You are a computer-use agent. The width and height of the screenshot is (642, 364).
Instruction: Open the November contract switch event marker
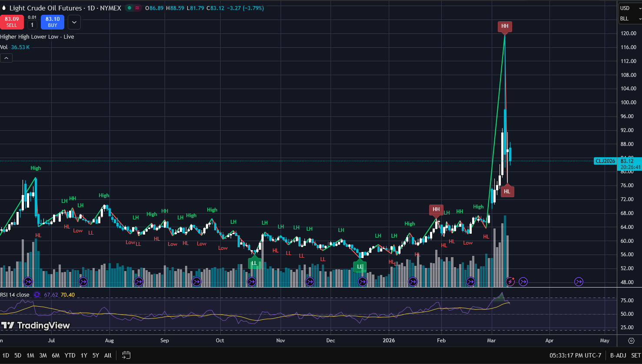point(310,282)
